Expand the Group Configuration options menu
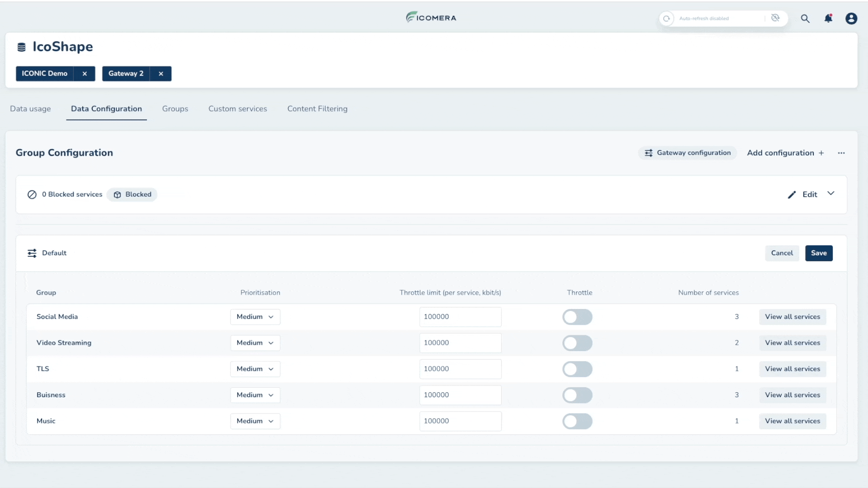Screen dimensions: 868x488 coord(842,153)
